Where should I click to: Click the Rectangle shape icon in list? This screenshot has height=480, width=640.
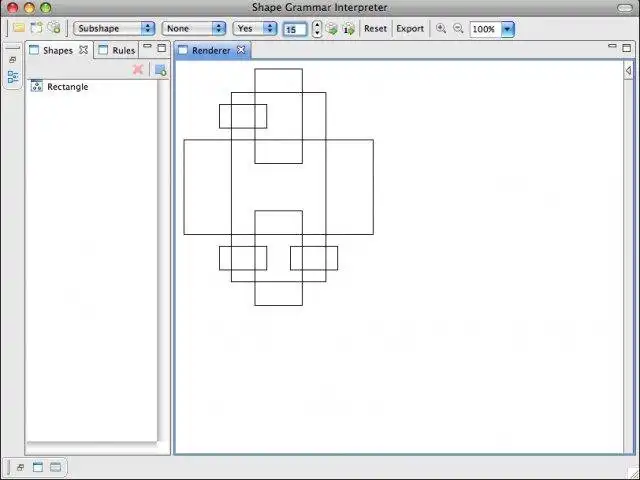click(37, 87)
